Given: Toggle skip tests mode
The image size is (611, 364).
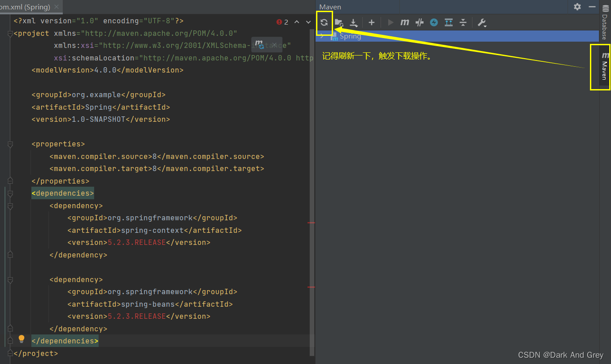Looking at the screenshot, I should [x=434, y=22].
